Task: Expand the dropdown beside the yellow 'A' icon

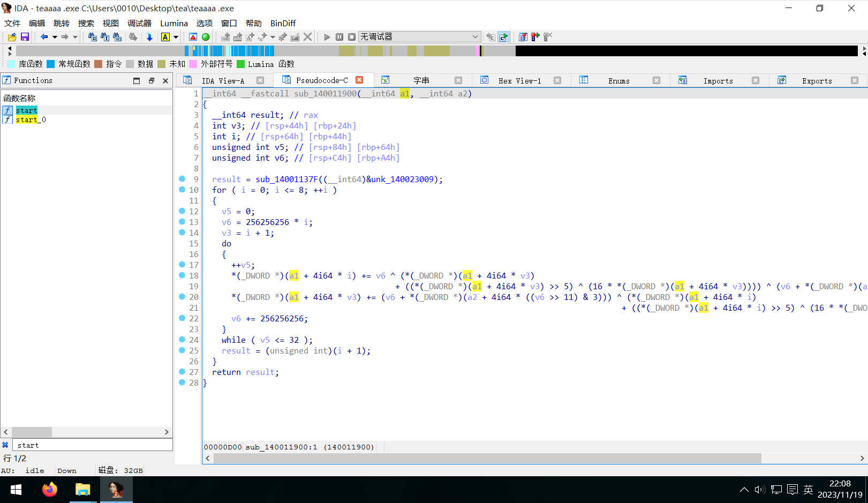Action: tap(176, 37)
